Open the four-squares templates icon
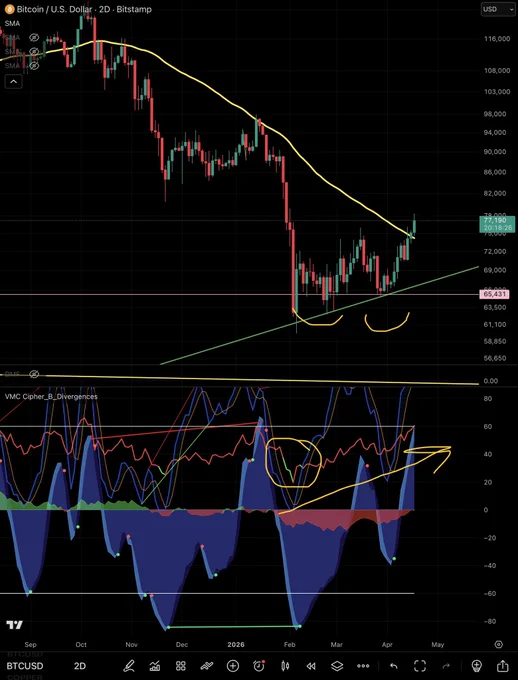Image resolution: width=518 pixels, height=680 pixels. (180, 666)
